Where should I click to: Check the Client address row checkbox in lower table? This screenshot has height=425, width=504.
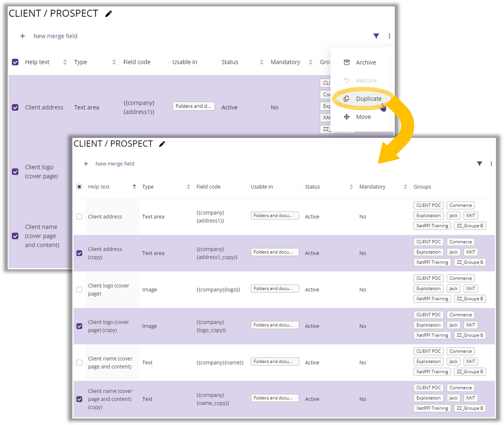coord(79,217)
